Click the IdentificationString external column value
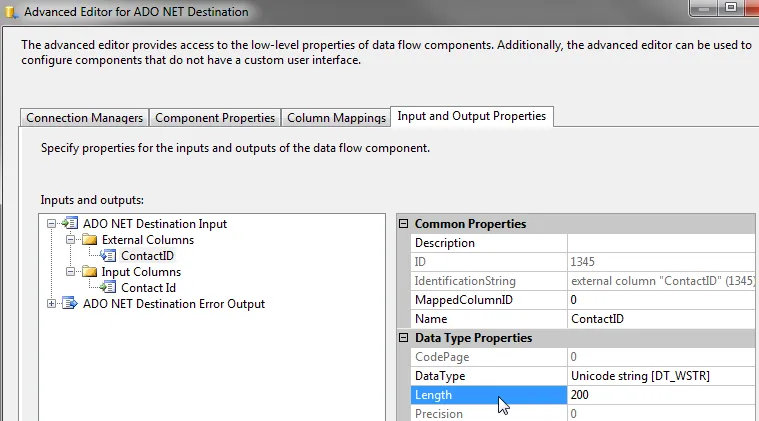This screenshot has width=759, height=421. click(661, 281)
